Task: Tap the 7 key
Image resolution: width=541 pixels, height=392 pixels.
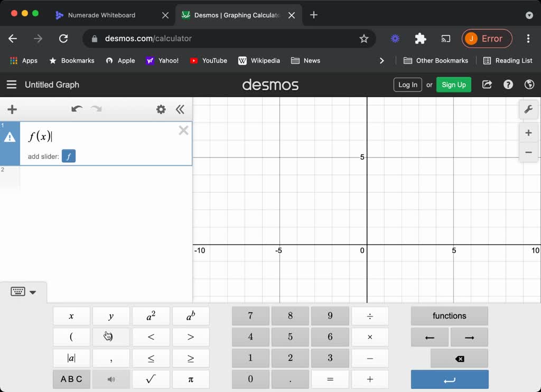Action: (250, 316)
